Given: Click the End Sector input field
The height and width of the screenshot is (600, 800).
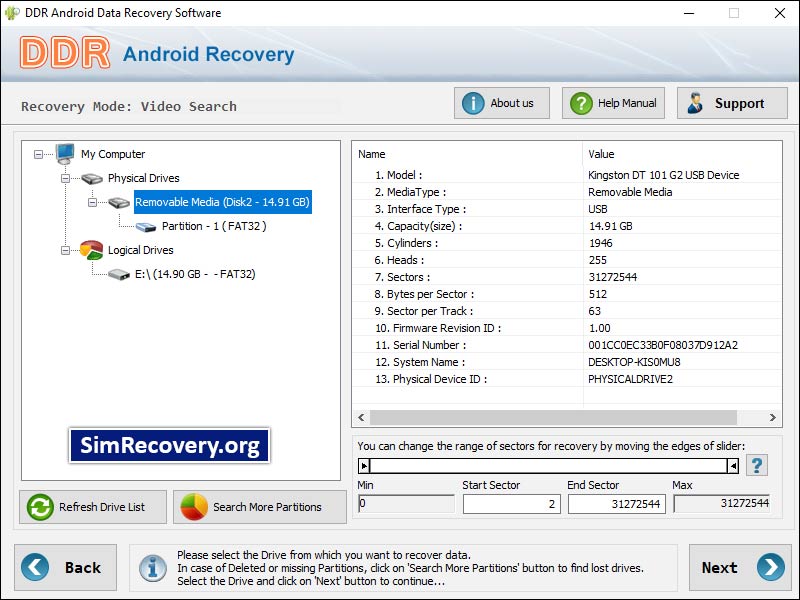Looking at the screenshot, I should (x=617, y=504).
